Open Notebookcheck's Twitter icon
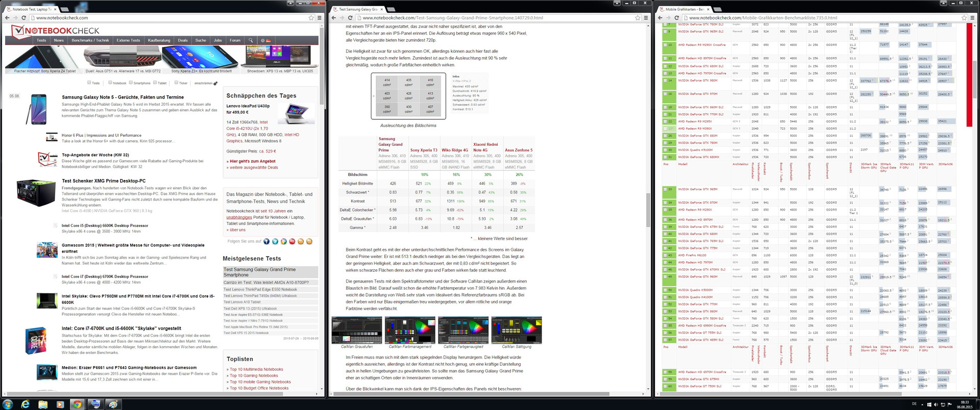980x410 pixels. 275,241
